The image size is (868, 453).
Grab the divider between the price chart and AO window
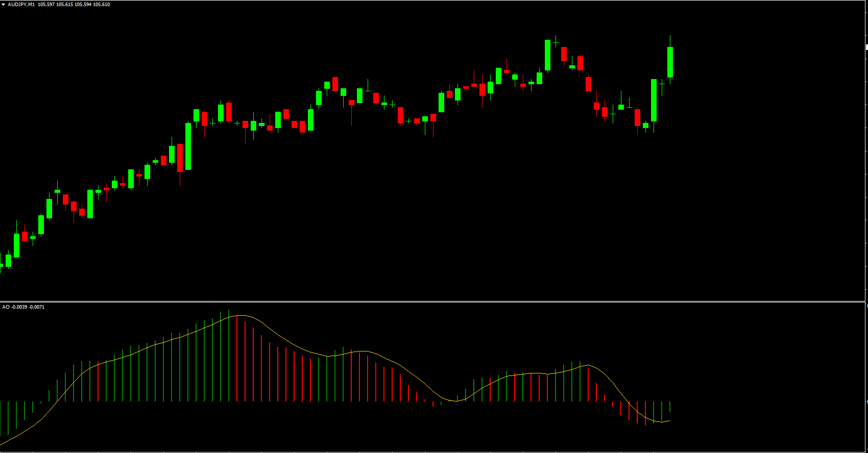[433, 301]
